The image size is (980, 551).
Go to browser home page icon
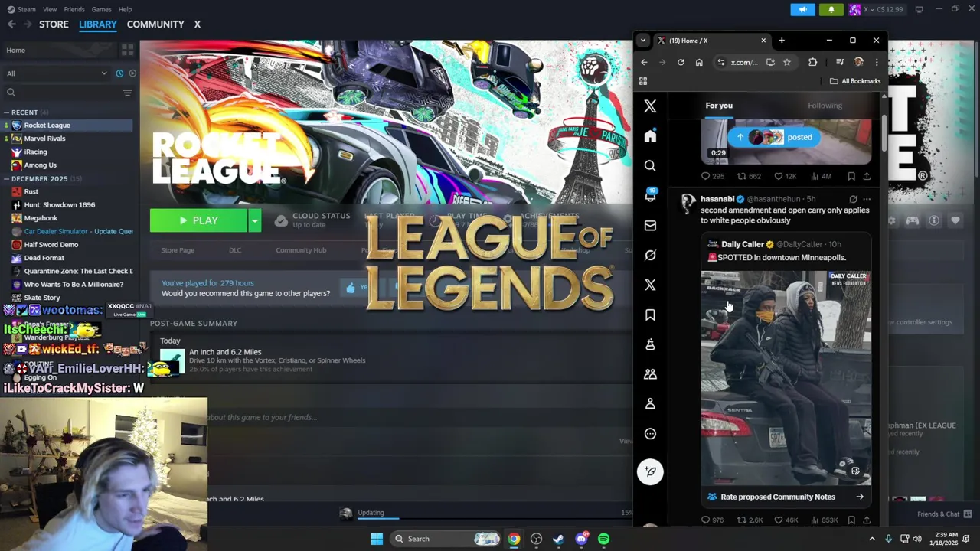coord(699,62)
